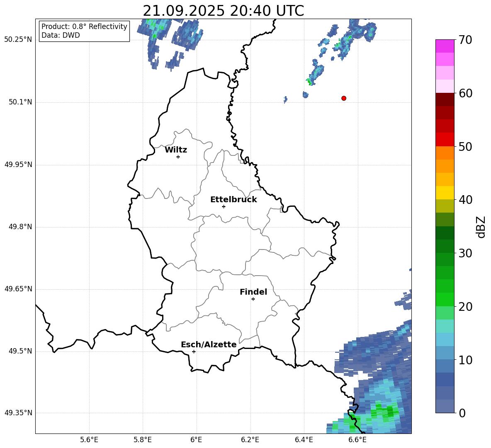Click the yellow colorbar swatch above 40
This screenshot has height=448, width=491.
[445, 193]
